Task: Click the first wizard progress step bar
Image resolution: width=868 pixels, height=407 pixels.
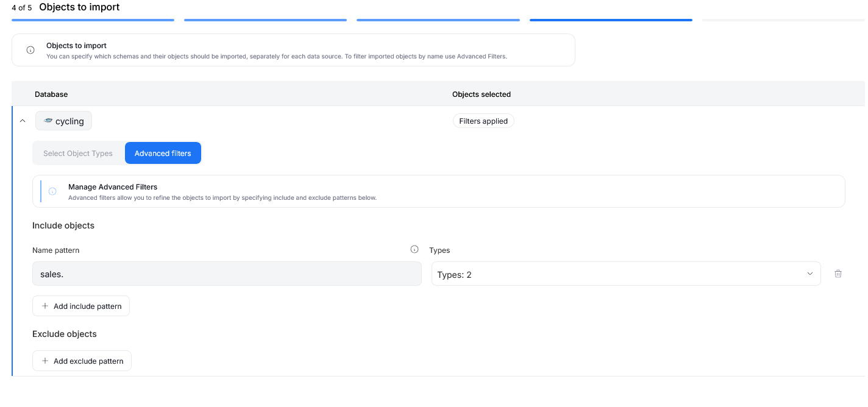Action: [x=93, y=20]
